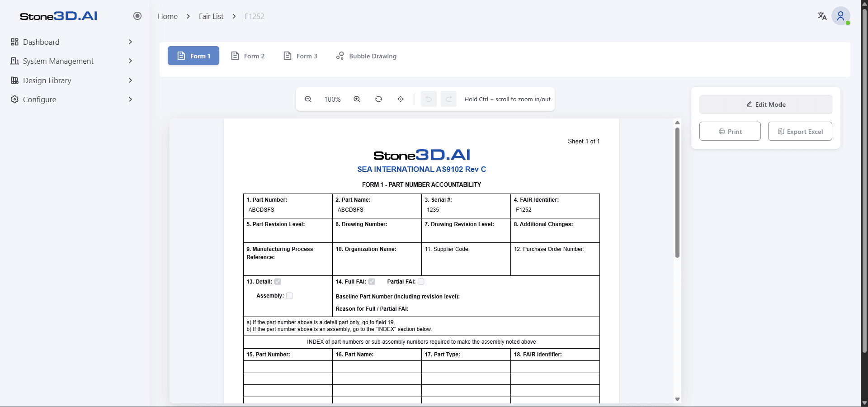Open the Dashboard menu item
The height and width of the screenshot is (407, 868).
pyautogui.click(x=72, y=42)
